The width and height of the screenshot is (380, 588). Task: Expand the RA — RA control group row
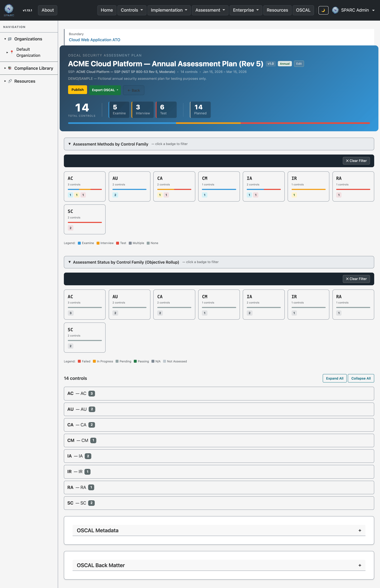pyautogui.click(x=219, y=487)
